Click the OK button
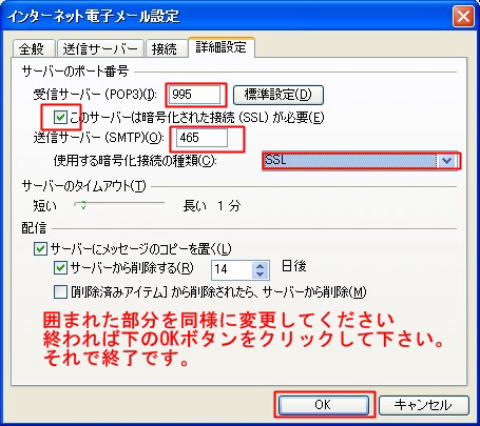480x426 pixels. coord(323,405)
